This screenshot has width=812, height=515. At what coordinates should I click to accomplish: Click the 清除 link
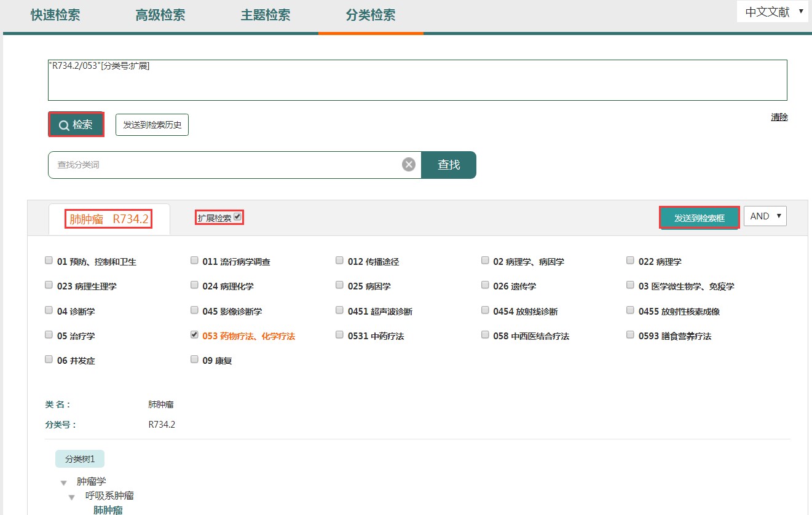click(779, 117)
